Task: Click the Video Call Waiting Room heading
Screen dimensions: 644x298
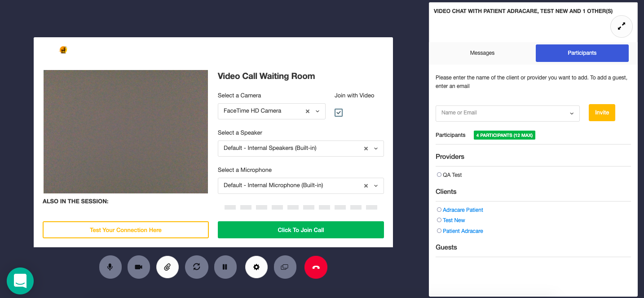Action: point(266,76)
